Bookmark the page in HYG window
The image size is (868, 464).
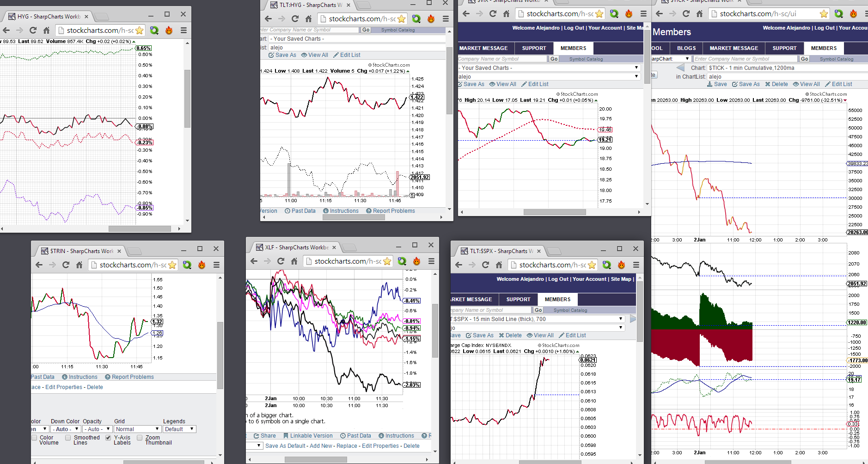139,31
